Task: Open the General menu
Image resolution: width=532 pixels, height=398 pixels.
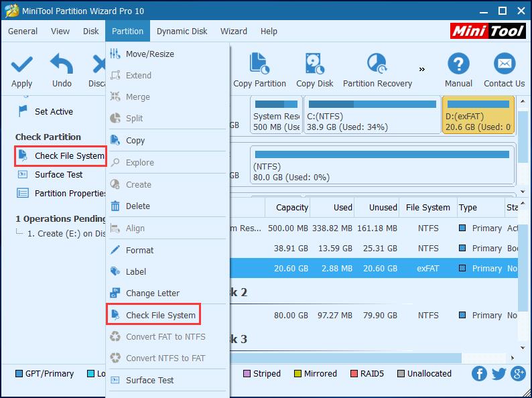Action: (x=23, y=31)
